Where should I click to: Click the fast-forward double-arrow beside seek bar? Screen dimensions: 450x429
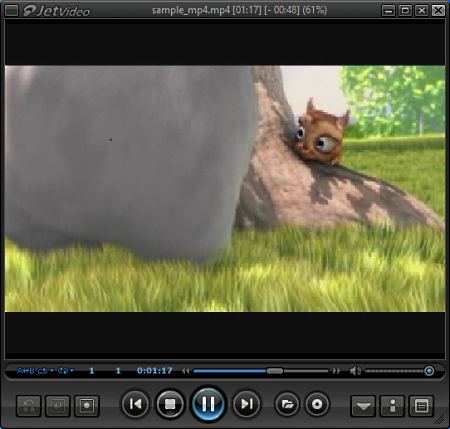click(336, 371)
